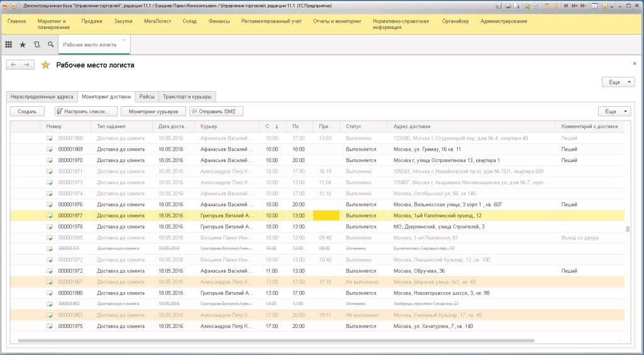Image resolution: width=644 pixels, height=355 pixels.
Task: Click the Отправить SMS button
Action: point(216,111)
